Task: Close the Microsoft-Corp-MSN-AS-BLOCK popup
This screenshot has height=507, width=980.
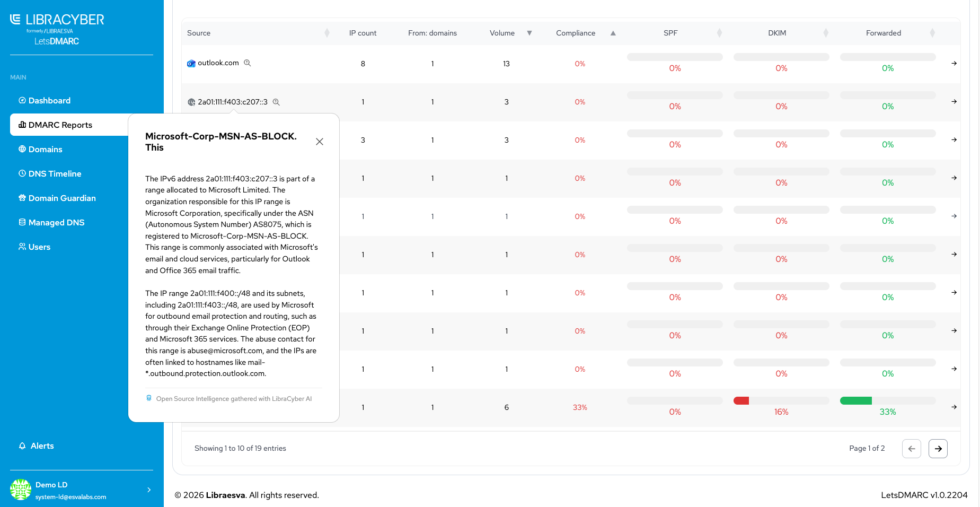Action: (x=320, y=142)
